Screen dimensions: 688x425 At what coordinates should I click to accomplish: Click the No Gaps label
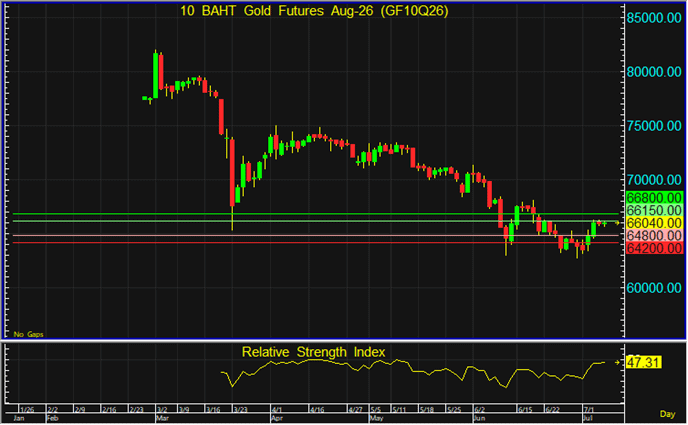(x=29, y=334)
